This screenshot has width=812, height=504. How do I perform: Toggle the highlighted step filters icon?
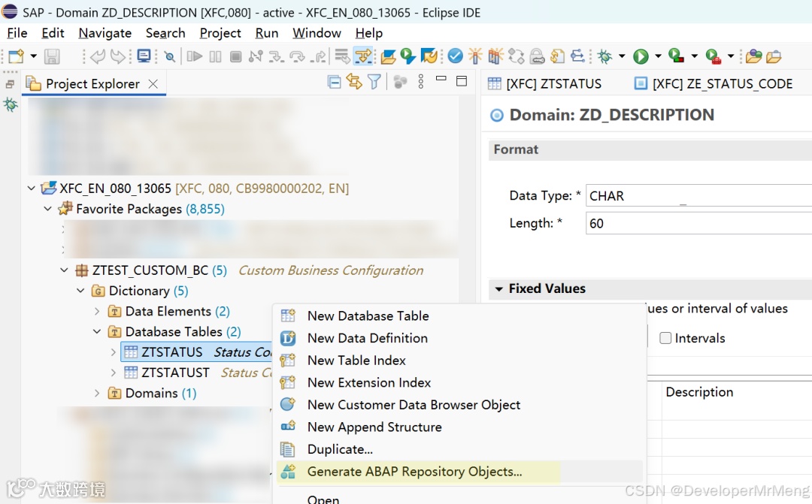click(x=363, y=56)
